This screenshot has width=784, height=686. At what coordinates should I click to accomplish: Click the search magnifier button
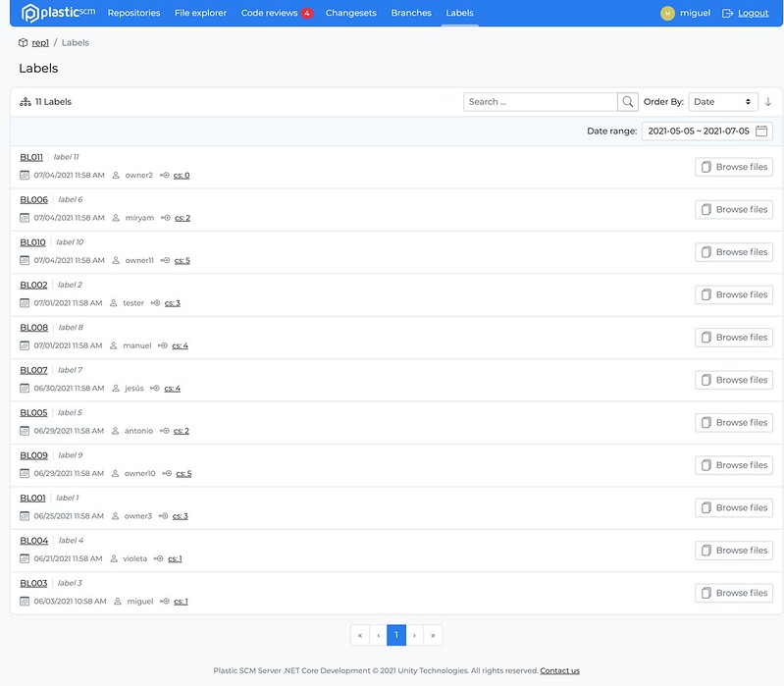(628, 102)
